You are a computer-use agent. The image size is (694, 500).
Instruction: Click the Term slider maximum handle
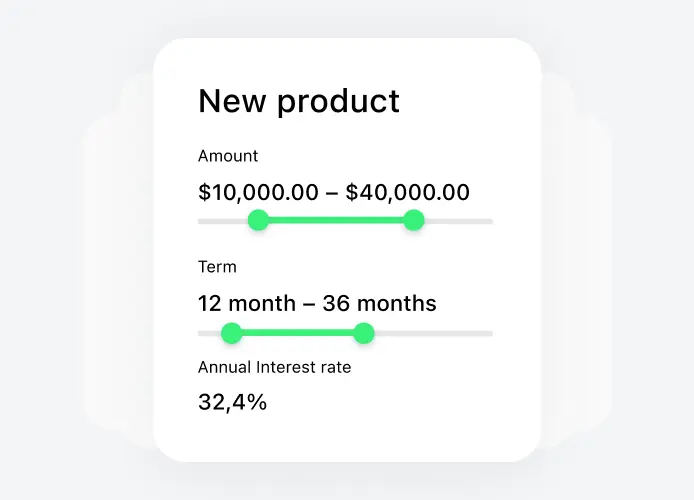pyautogui.click(x=364, y=333)
